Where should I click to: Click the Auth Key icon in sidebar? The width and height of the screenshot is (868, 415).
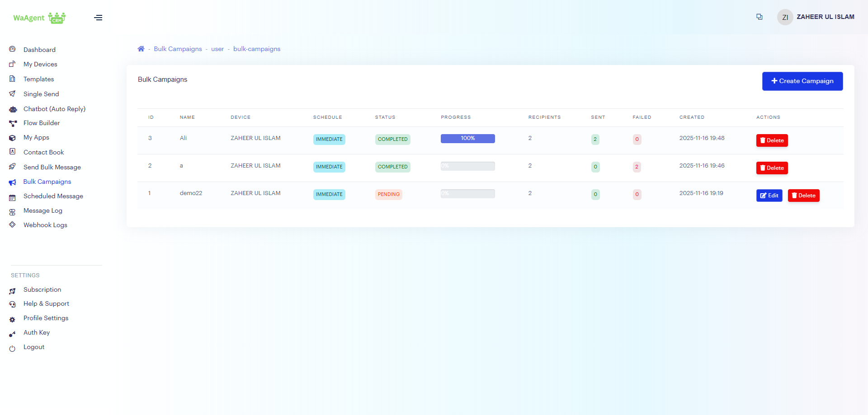coord(13,334)
